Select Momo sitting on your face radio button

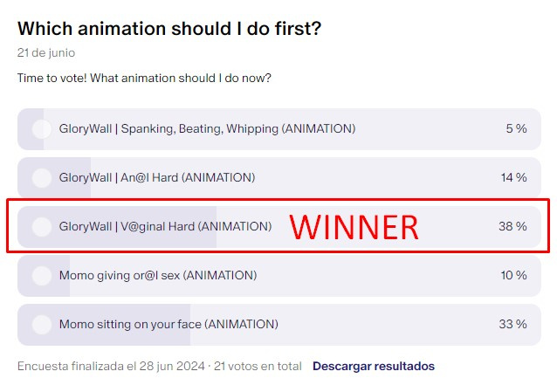point(42,325)
